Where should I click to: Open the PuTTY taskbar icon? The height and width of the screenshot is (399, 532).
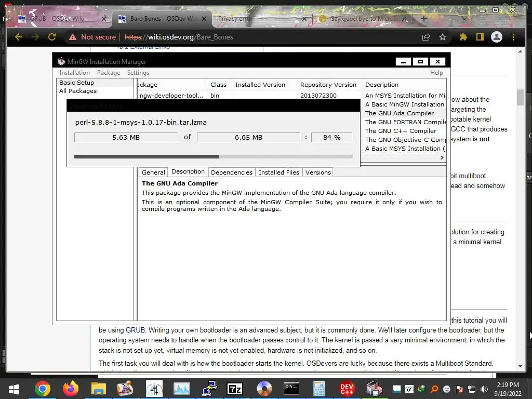[x=209, y=389]
